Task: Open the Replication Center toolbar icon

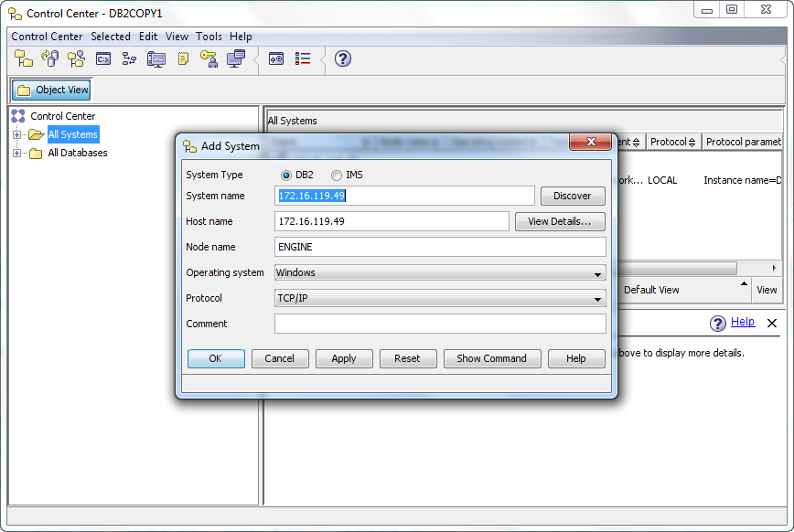Action: pos(50,59)
